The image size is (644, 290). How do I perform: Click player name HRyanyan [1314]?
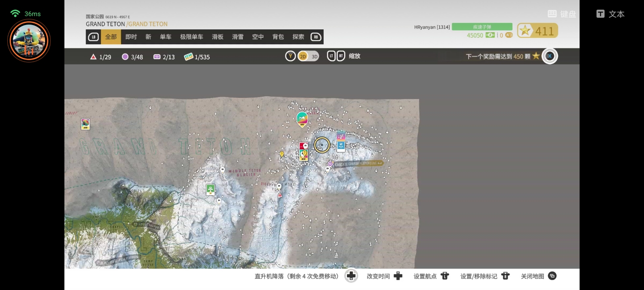click(432, 27)
